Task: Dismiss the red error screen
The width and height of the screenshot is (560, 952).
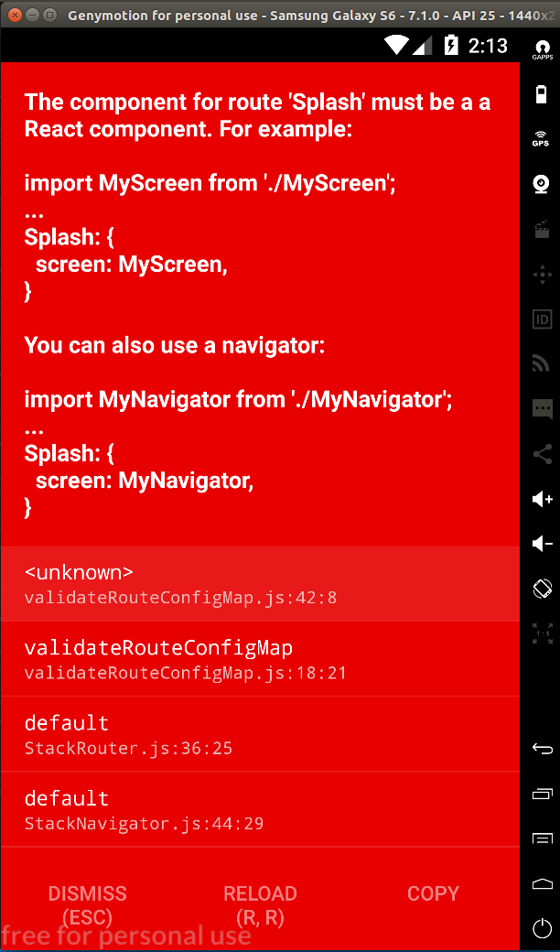Action: (x=88, y=904)
